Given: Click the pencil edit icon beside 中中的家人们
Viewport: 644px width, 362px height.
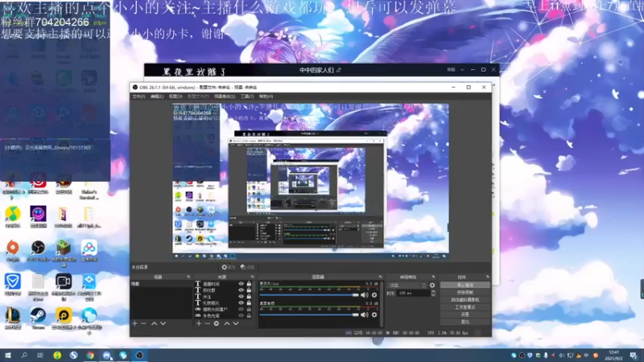Looking at the screenshot, I should [x=339, y=70].
